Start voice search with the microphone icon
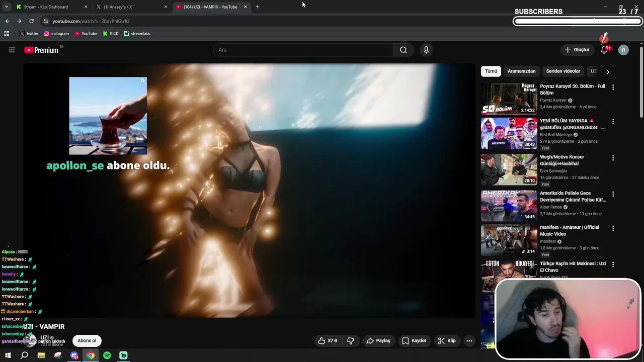This screenshot has height=362, width=644. 426,50
